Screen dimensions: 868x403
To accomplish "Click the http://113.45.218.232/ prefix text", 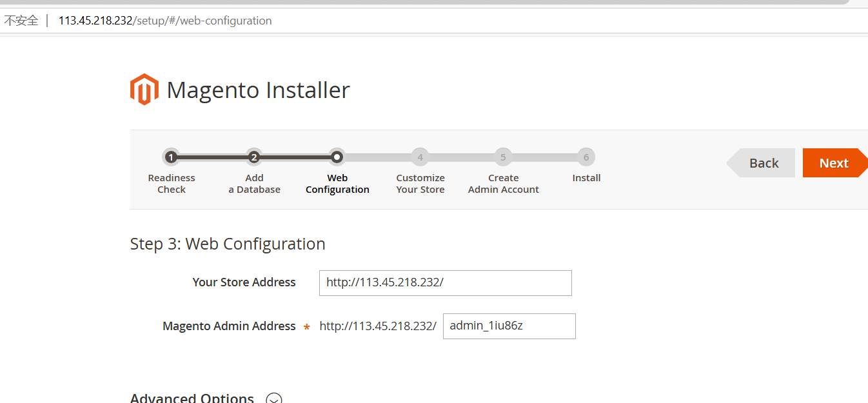I will (x=378, y=326).
